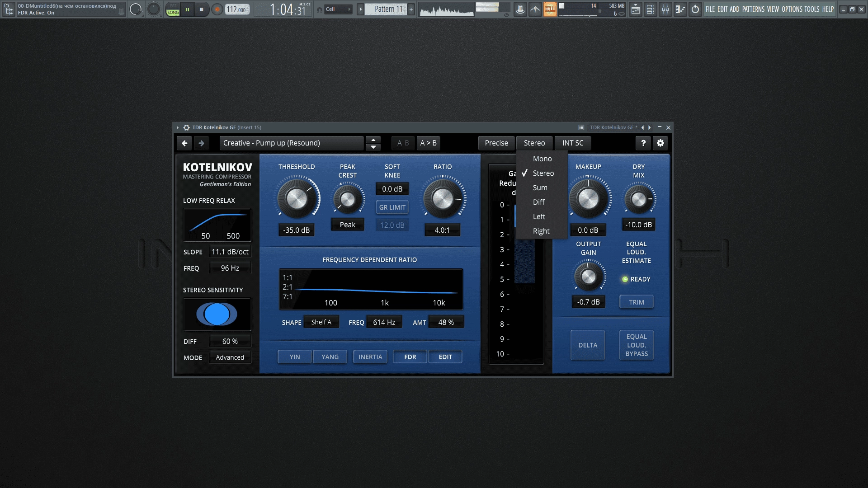The height and width of the screenshot is (488, 868).
Task: Toggle the FDR button
Action: coord(410,357)
